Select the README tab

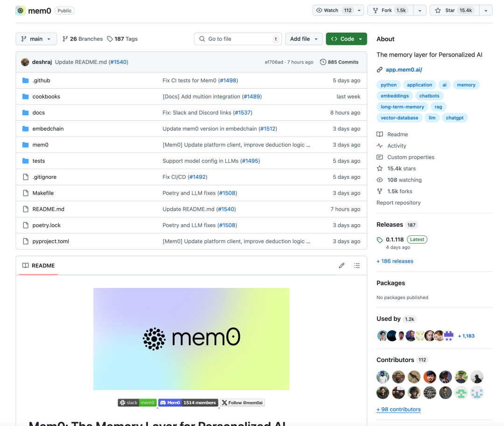38,265
